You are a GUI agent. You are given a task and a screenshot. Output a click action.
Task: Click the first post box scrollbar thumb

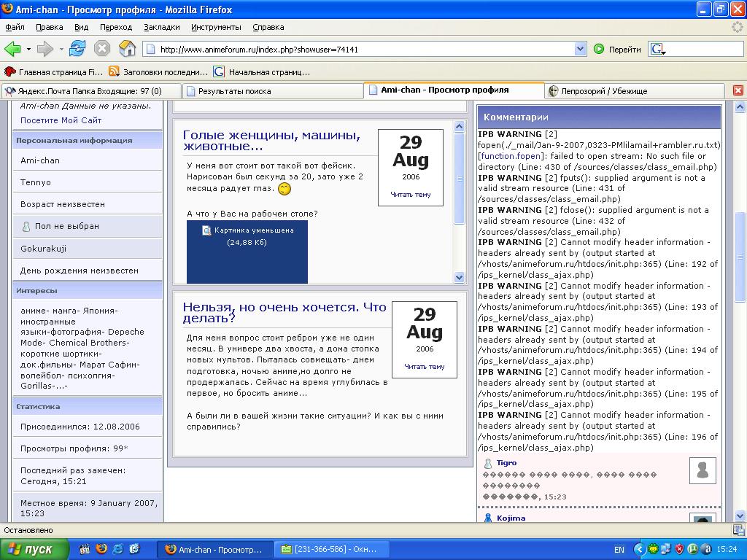click(460, 179)
